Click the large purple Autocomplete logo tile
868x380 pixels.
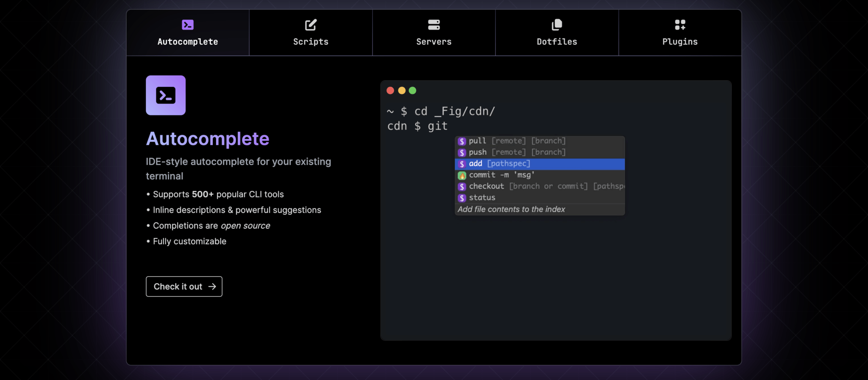[166, 95]
